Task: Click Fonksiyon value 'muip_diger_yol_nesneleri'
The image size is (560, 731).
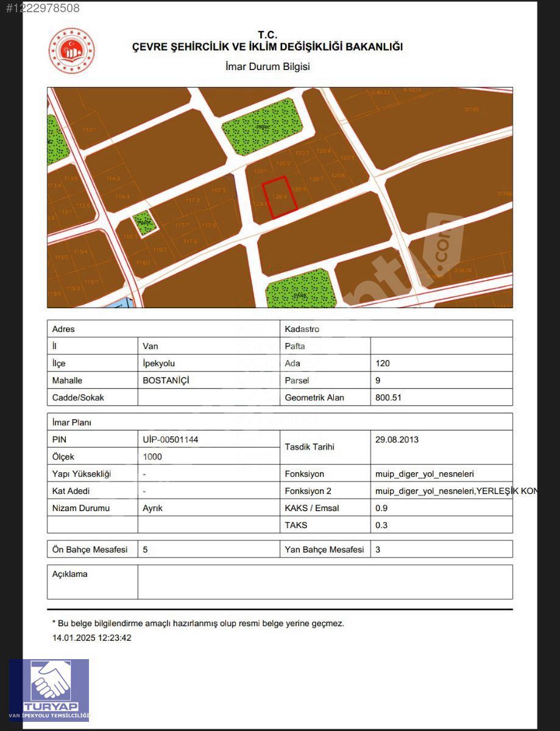Action: [x=425, y=473]
